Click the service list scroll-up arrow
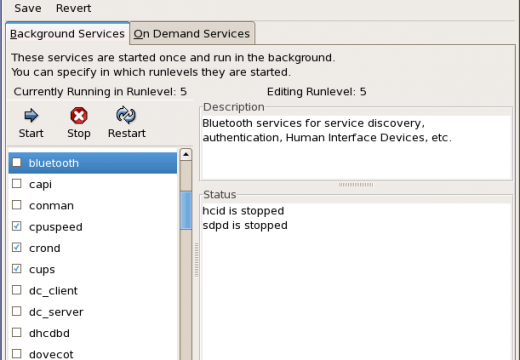 pos(186,154)
